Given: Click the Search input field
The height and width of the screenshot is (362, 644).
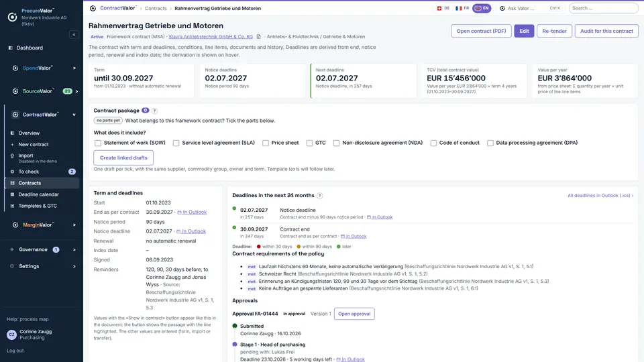Looking at the screenshot, I should pos(603,8).
